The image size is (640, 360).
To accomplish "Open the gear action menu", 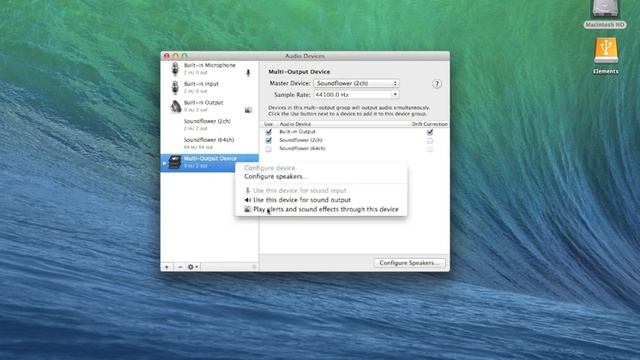I will pos(193,267).
